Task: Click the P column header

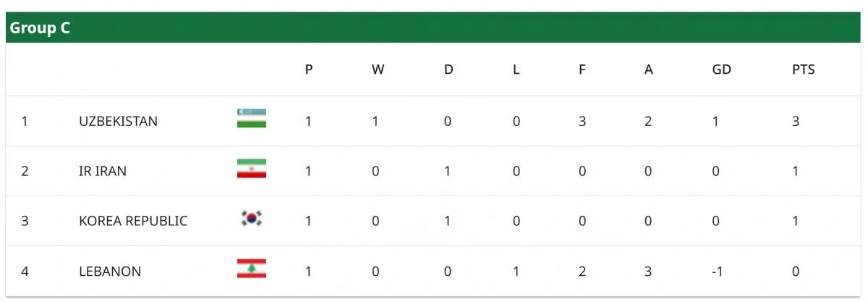Action: pyautogui.click(x=309, y=70)
